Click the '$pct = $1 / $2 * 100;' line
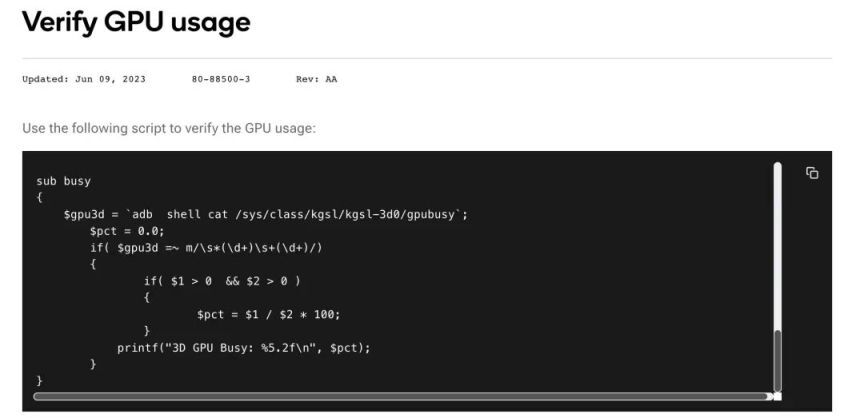The image size is (864, 418). (x=269, y=314)
